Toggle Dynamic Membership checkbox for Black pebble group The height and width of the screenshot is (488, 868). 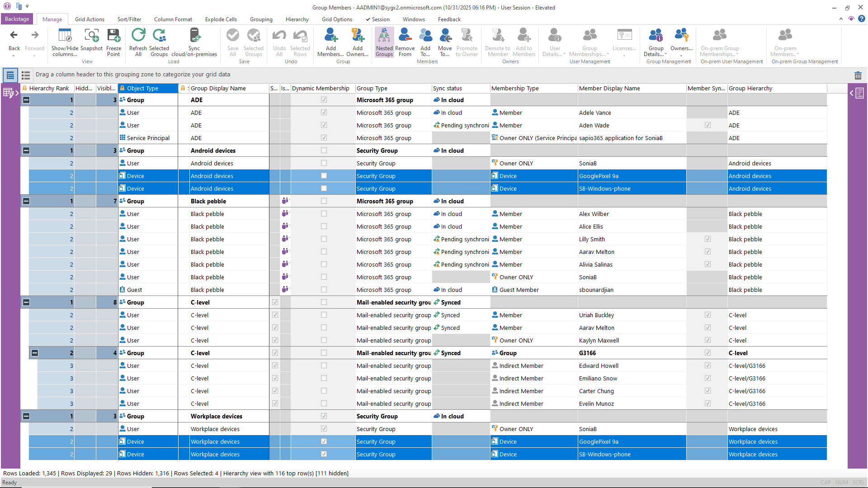point(324,201)
